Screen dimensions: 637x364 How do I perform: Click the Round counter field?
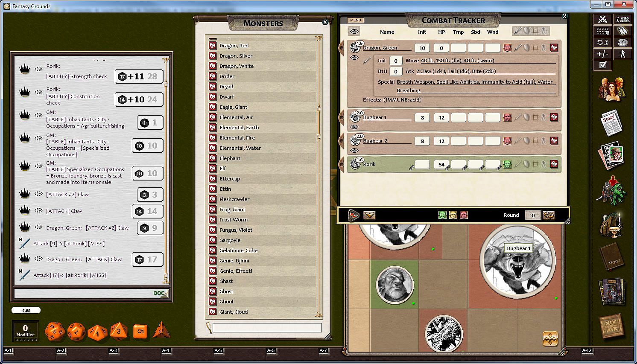coord(533,215)
